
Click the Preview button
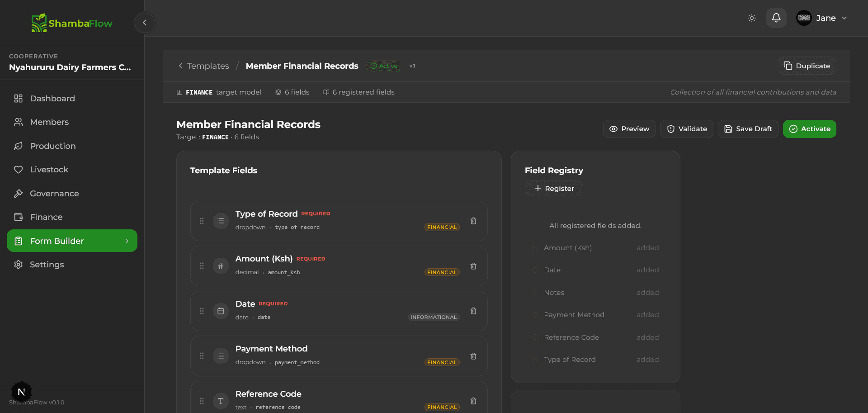coord(629,129)
